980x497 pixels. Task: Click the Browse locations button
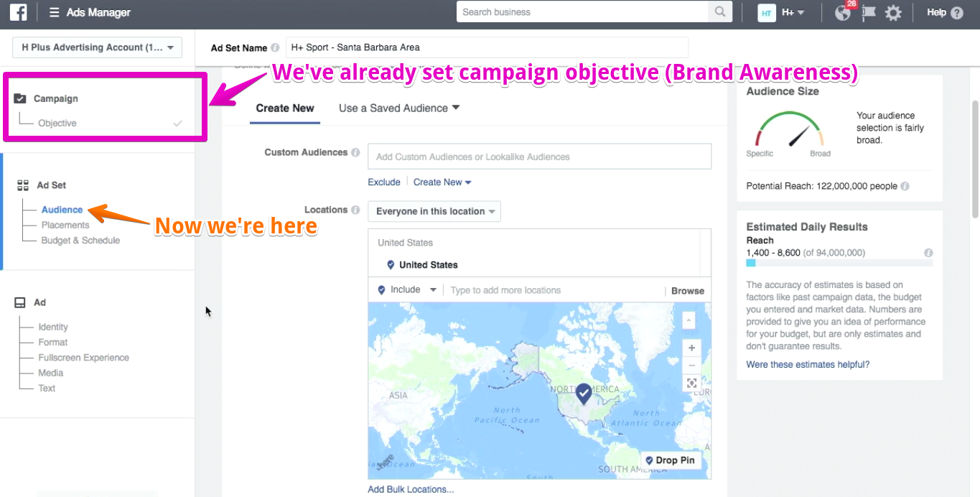(688, 291)
